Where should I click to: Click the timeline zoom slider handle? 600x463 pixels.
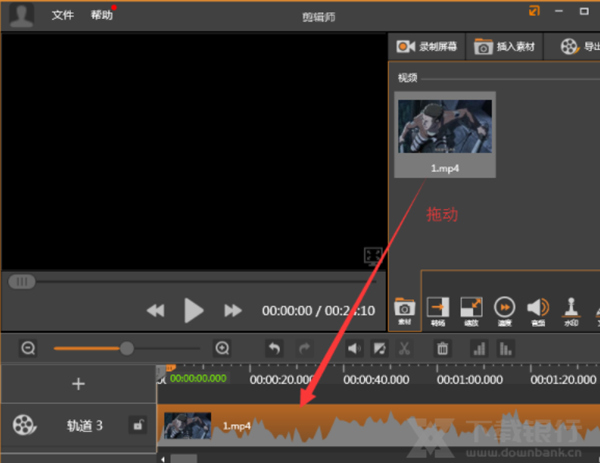click(127, 349)
